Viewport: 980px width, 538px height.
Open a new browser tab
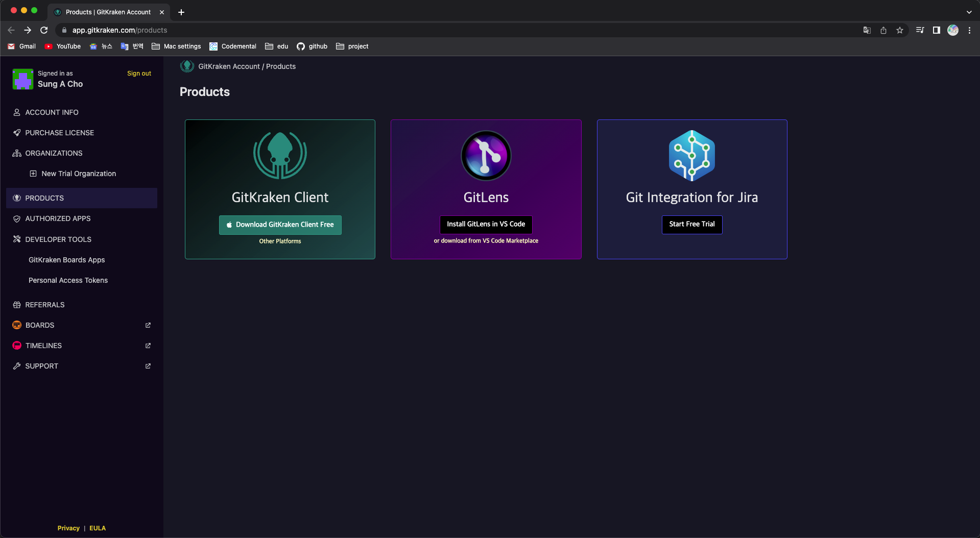click(181, 12)
